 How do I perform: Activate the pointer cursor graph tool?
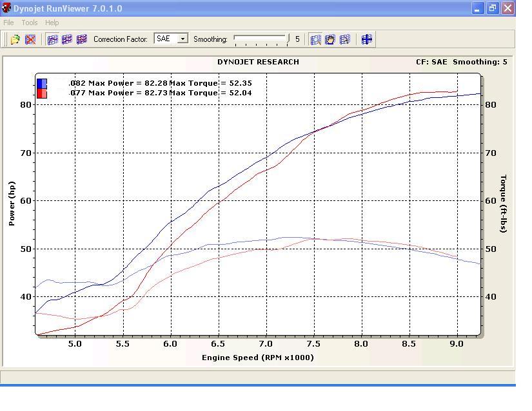(x=345, y=39)
